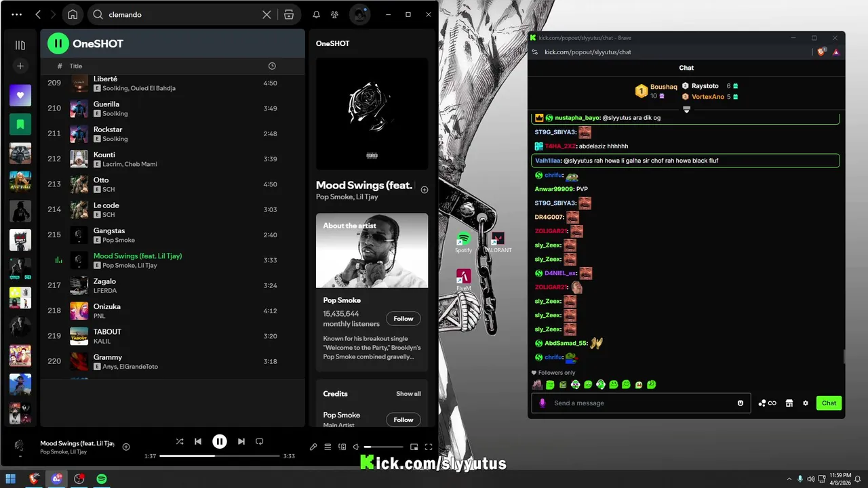Open the play queue

point(328,447)
